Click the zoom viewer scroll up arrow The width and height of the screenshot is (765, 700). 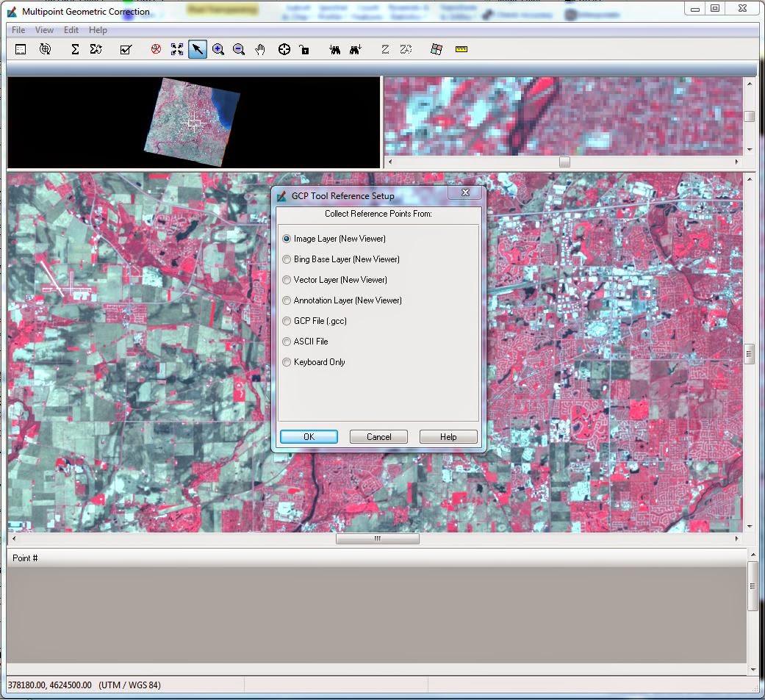(750, 84)
